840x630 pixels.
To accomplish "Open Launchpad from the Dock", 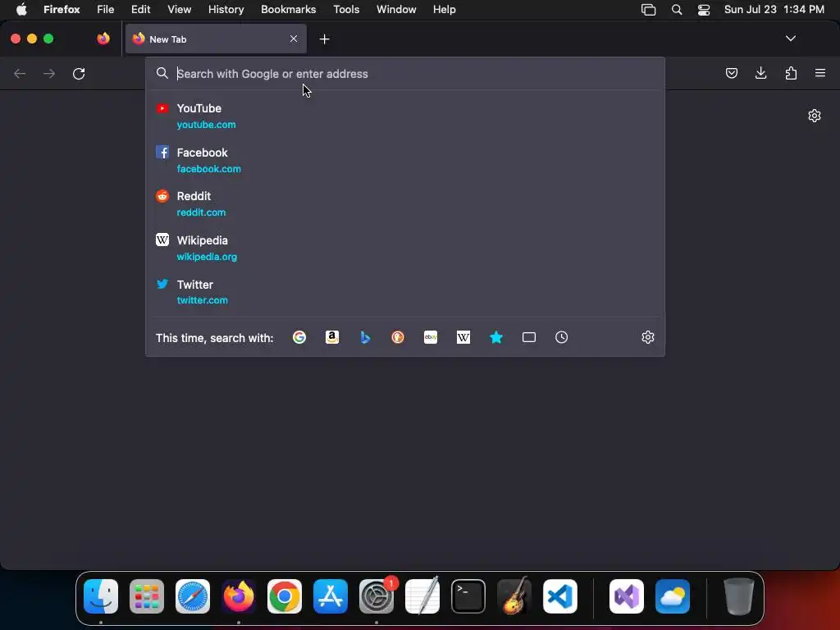I will (147, 596).
